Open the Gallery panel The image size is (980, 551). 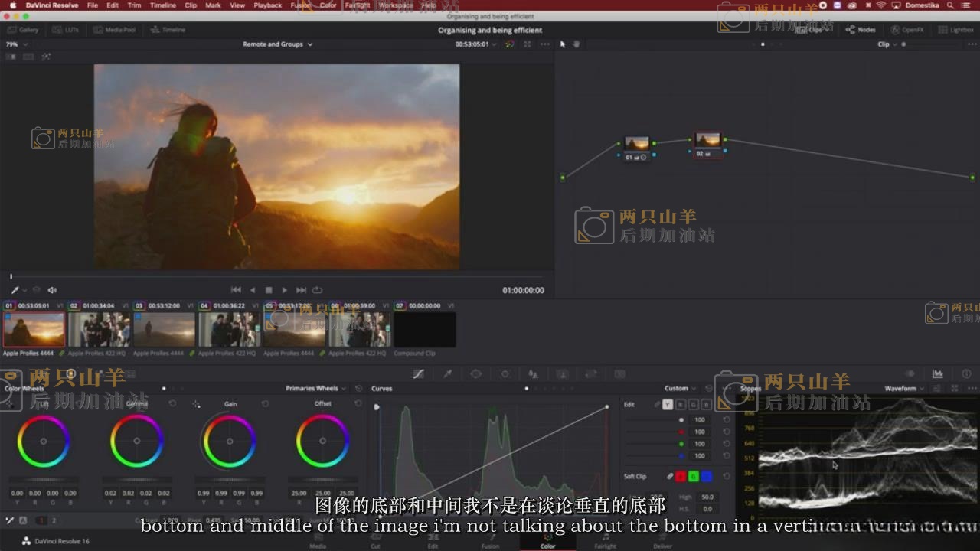(23, 30)
